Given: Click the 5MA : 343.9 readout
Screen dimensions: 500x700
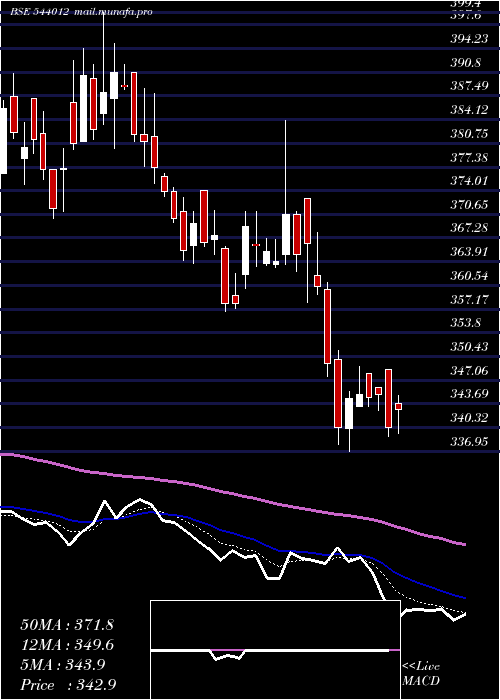Looking at the screenshot, I should coord(62,665).
